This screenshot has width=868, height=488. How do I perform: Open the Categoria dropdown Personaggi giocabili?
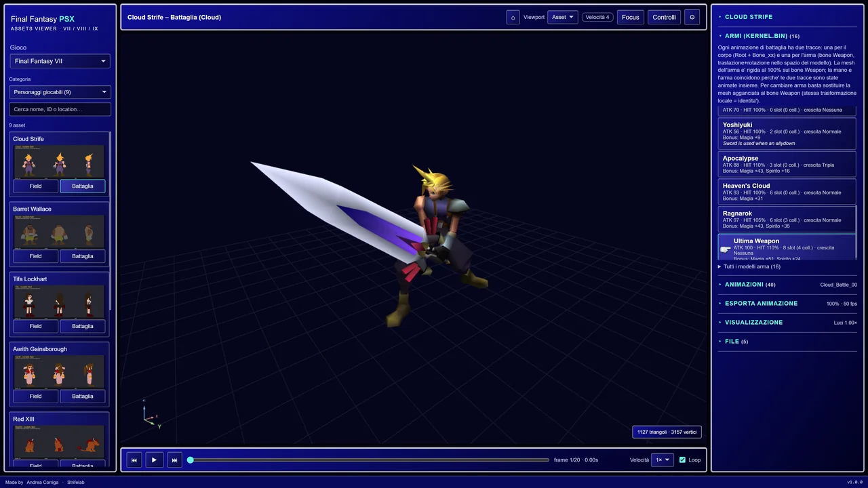tap(60, 92)
